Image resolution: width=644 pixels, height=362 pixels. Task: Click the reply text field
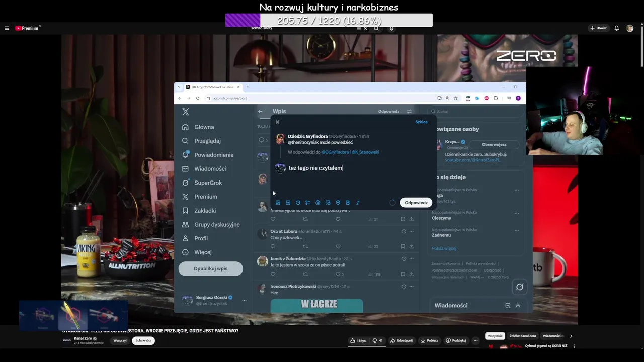[x=358, y=168]
